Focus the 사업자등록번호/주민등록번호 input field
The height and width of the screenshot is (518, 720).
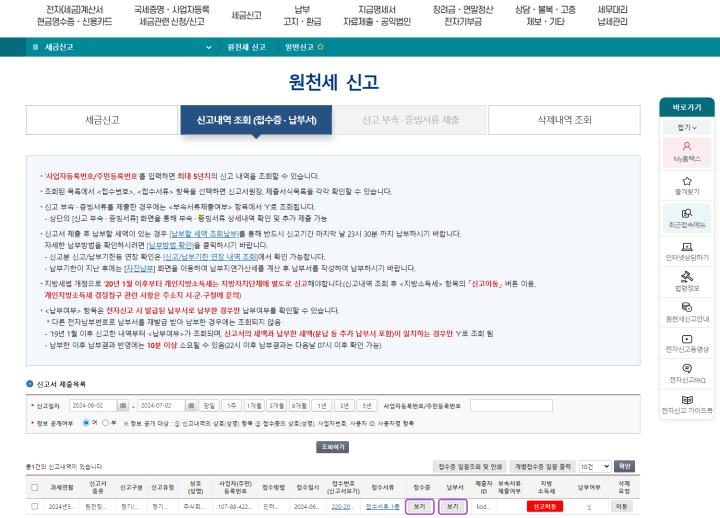tap(511, 405)
